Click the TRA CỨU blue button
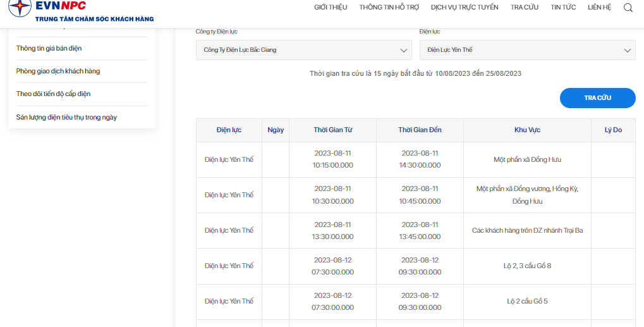The width and height of the screenshot is (644, 327). (598, 98)
